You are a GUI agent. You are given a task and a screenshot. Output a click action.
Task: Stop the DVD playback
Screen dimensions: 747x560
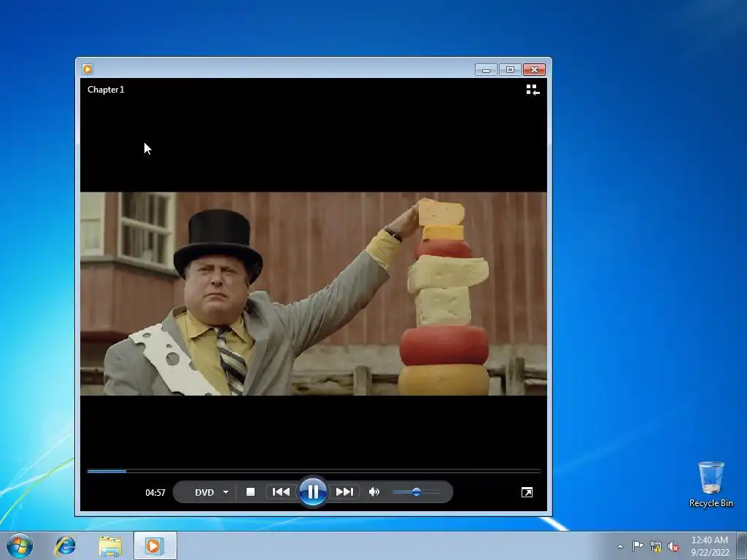250,492
